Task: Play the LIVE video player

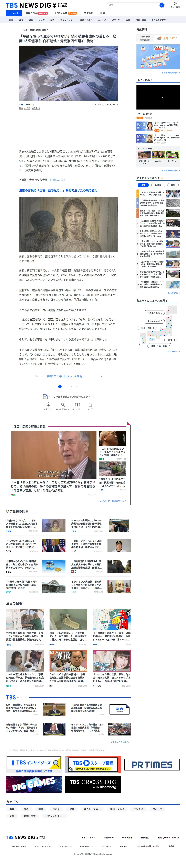Action: point(158,97)
